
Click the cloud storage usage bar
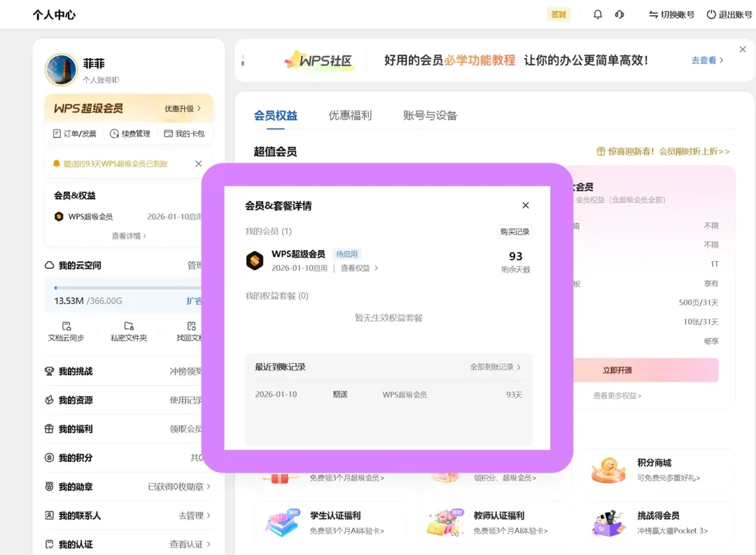(x=128, y=288)
